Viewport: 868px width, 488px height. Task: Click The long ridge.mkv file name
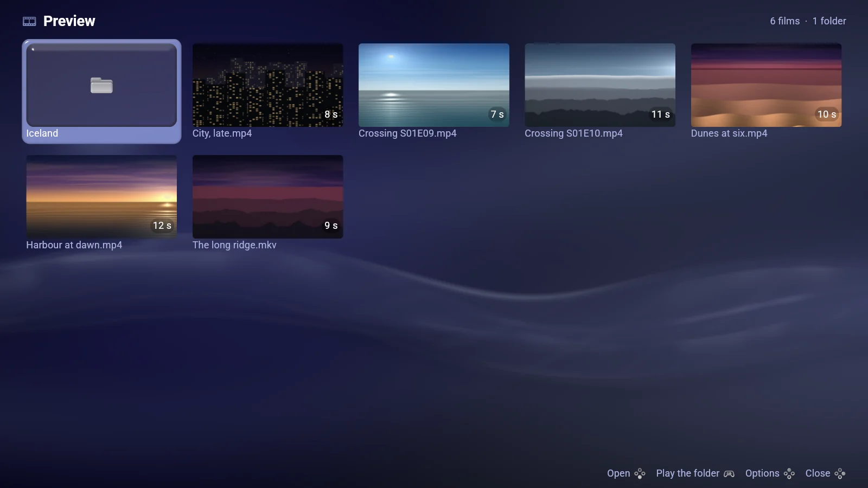coord(234,245)
